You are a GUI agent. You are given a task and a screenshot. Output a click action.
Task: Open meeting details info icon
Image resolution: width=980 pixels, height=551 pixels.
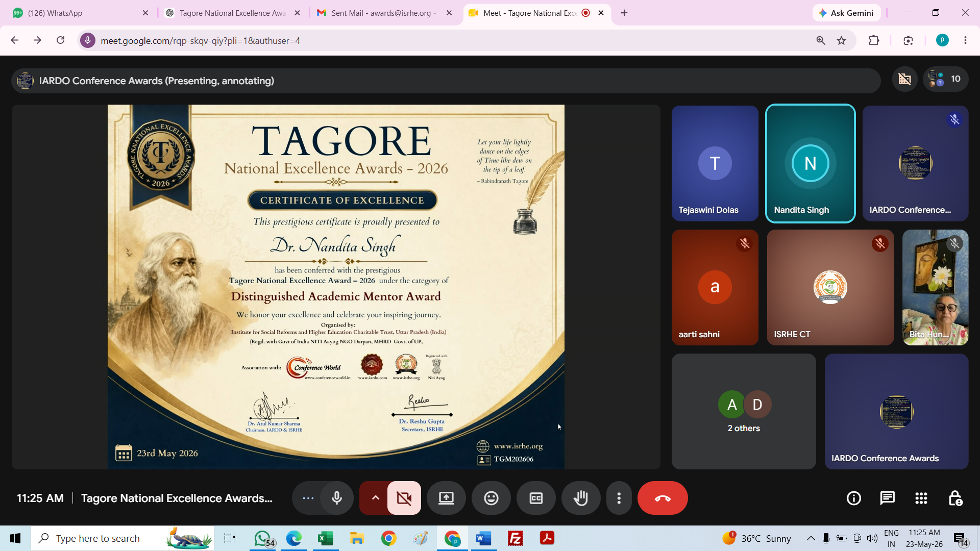point(854,498)
